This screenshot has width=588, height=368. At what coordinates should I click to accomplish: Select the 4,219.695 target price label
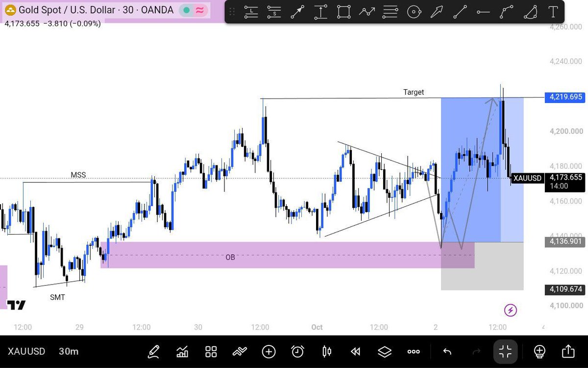pos(565,97)
